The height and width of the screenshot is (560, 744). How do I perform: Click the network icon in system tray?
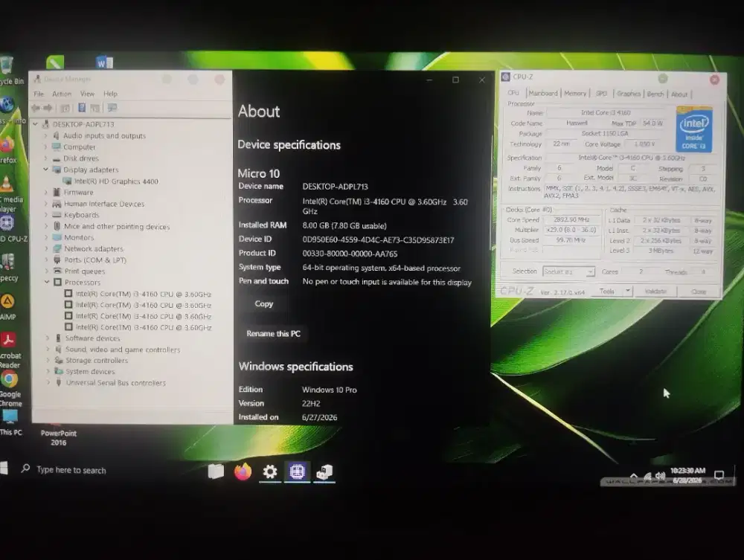pyautogui.click(x=647, y=476)
